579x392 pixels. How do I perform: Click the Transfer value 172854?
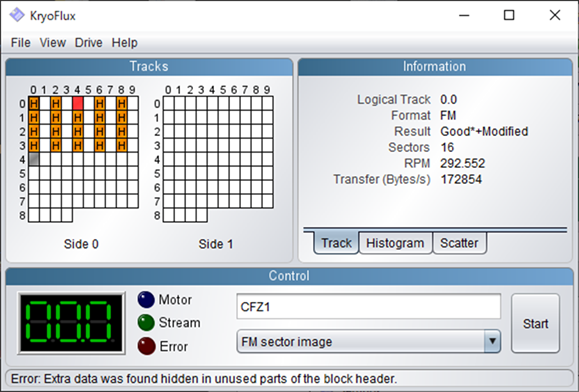461,179
